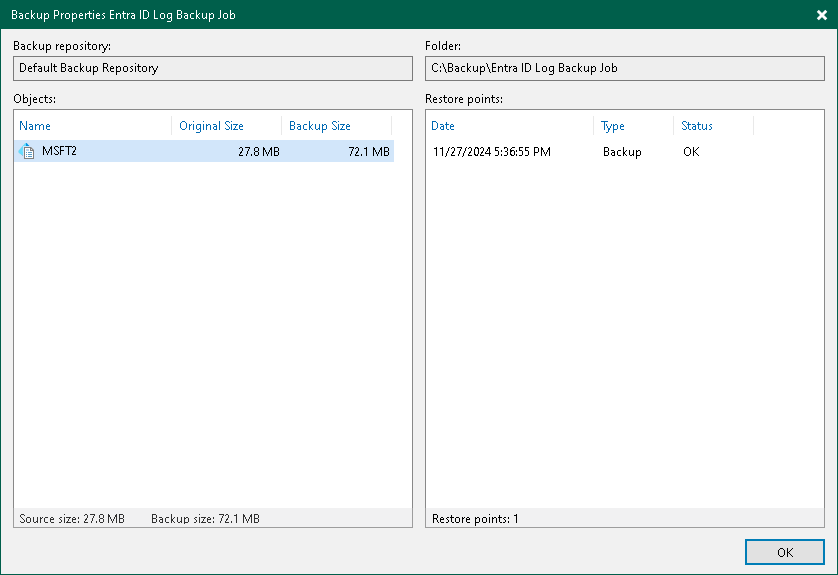Sort restore points by Date column

(443, 126)
